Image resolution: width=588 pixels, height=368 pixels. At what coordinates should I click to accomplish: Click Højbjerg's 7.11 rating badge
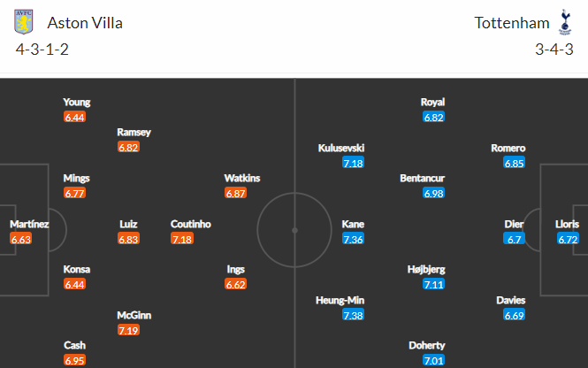433,284
